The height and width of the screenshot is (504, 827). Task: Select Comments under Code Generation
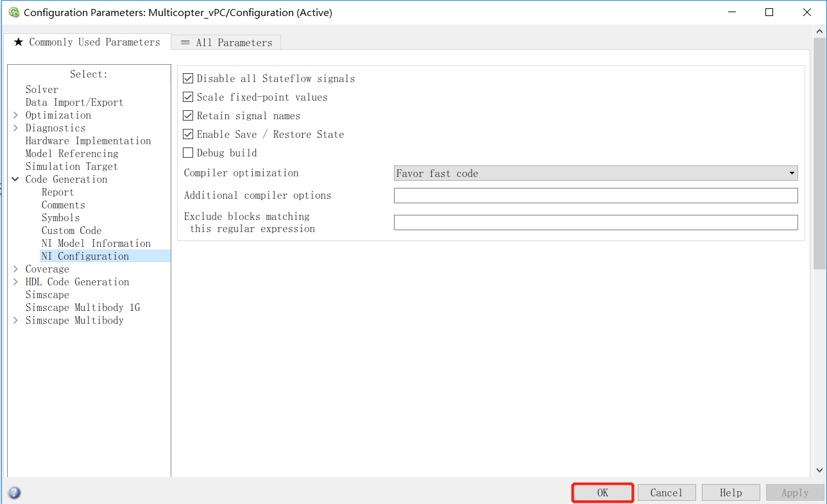click(64, 205)
